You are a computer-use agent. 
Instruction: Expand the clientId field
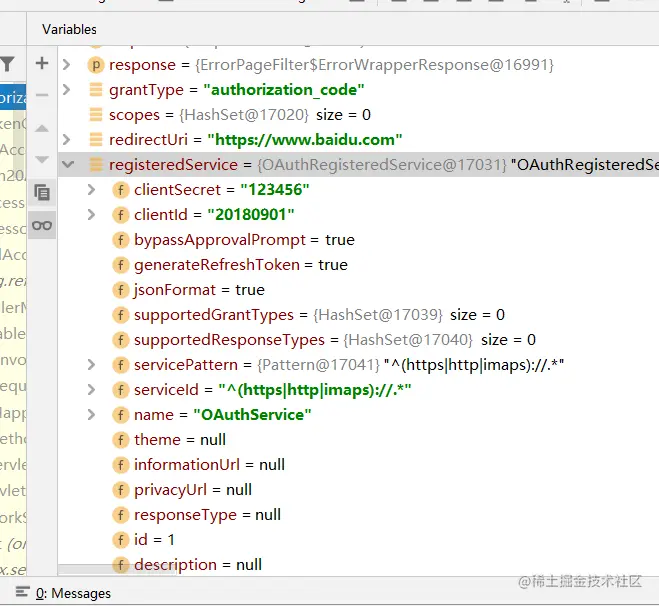(x=91, y=215)
